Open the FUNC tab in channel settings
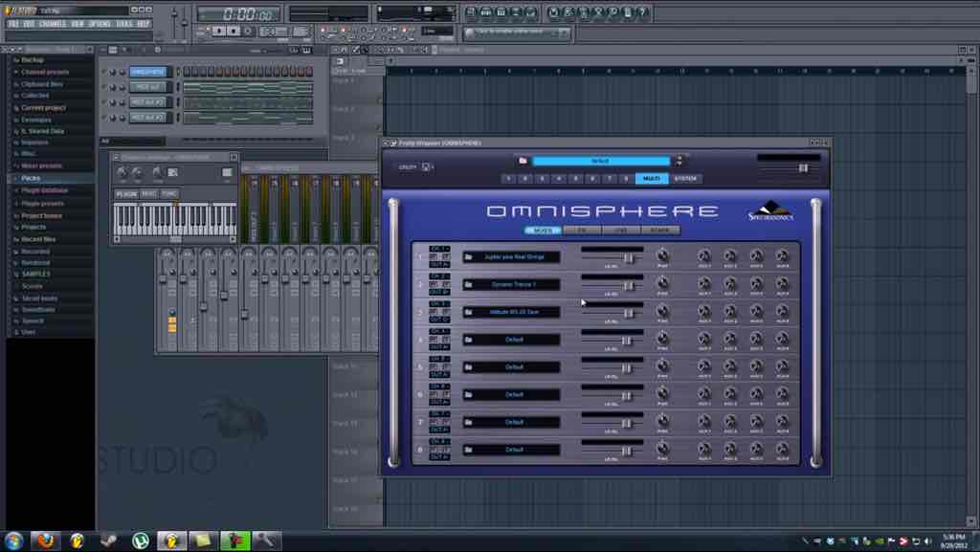This screenshot has width=980, height=552. pyautogui.click(x=169, y=194)
